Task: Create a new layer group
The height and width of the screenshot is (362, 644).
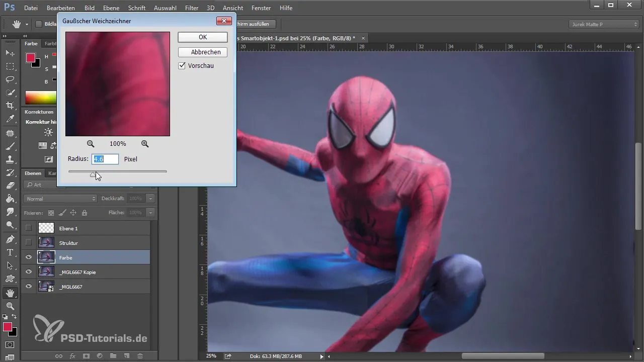Action: pyautogui.click(x=113, y=356)
